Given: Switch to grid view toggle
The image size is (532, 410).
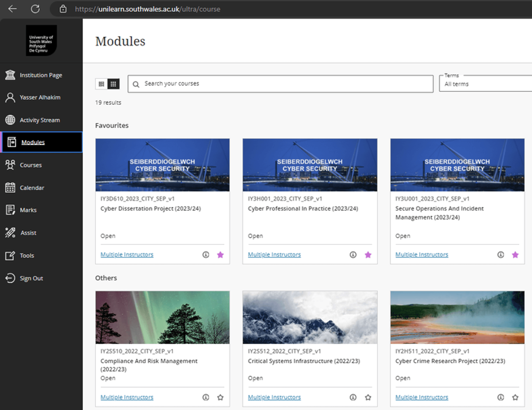Looking at the screenshot, I should pos(113,84).
